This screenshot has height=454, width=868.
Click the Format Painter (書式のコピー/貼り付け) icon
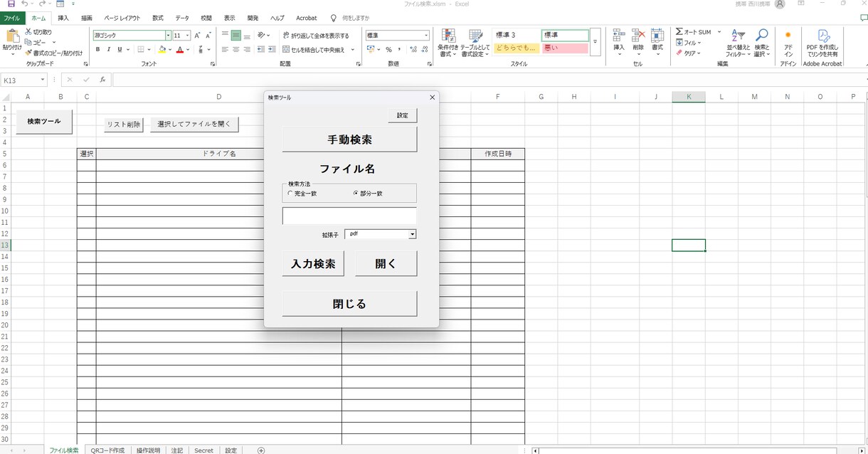[x=28, y=53]
